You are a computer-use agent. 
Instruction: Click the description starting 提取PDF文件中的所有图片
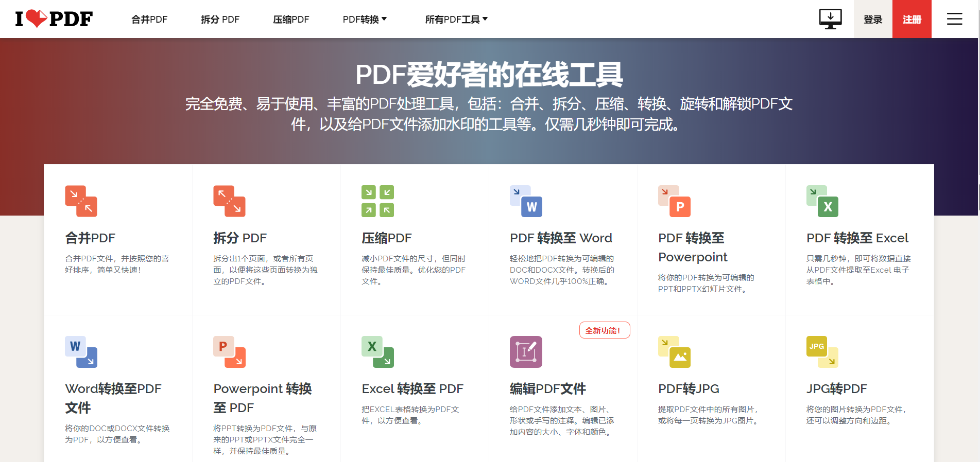tap(709, 415)
